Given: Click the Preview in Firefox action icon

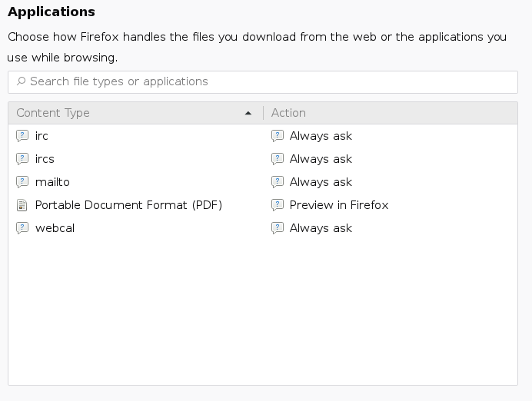Looking at the screenshot, I should 278,205.
